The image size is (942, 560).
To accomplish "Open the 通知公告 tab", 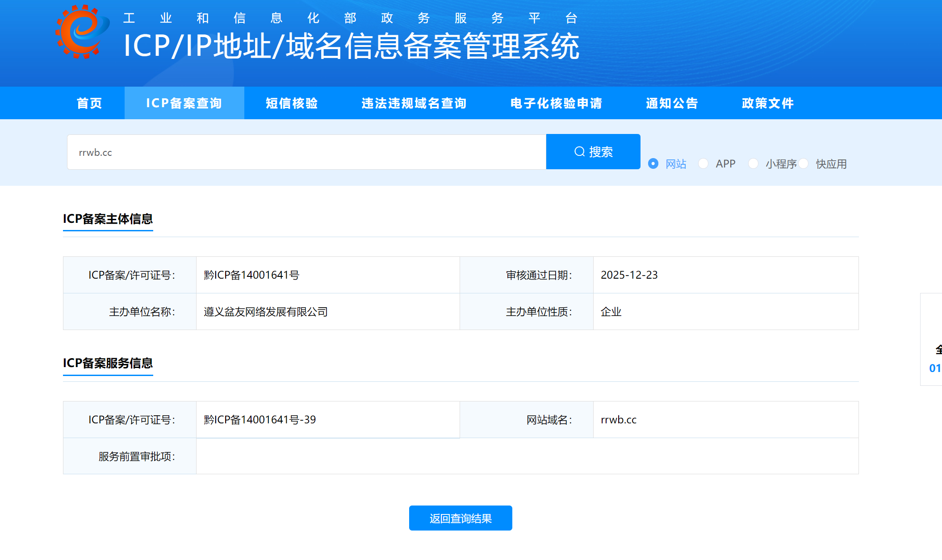I will (x=672, y=103).
